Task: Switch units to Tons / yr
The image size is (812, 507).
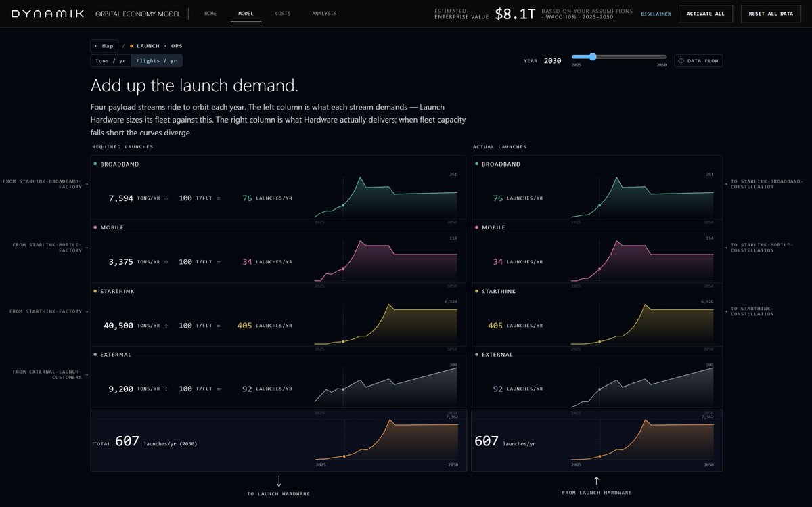Action: (x=110, y=61)
